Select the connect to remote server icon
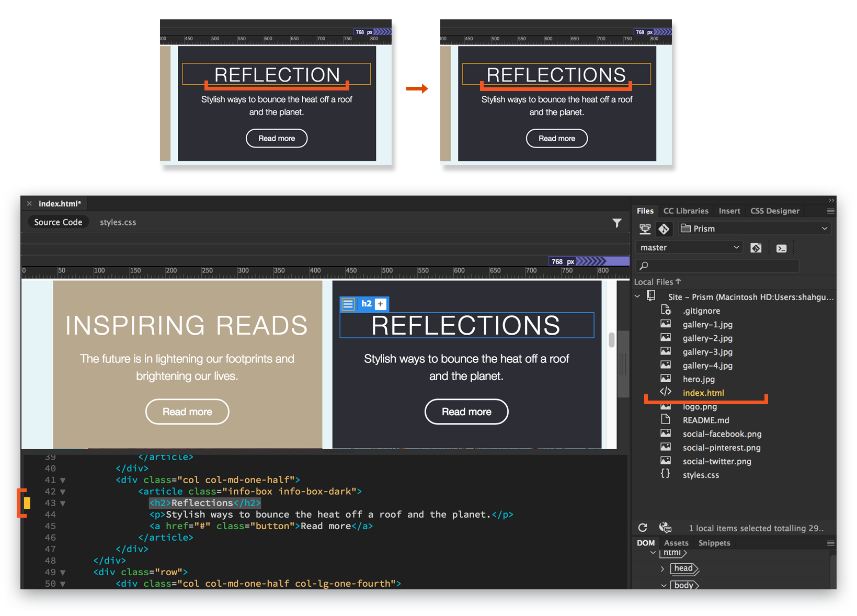857x616 pixels. tap(645, 229)
